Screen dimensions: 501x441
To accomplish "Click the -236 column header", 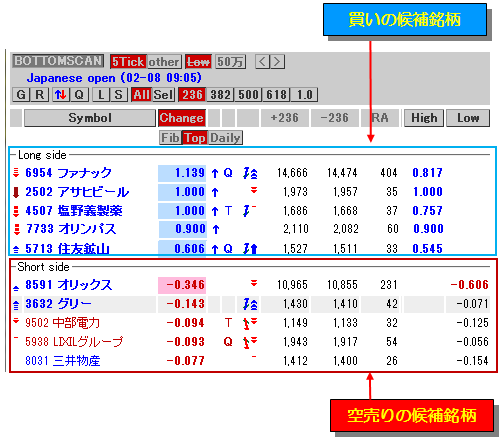I will click(335, 118).
